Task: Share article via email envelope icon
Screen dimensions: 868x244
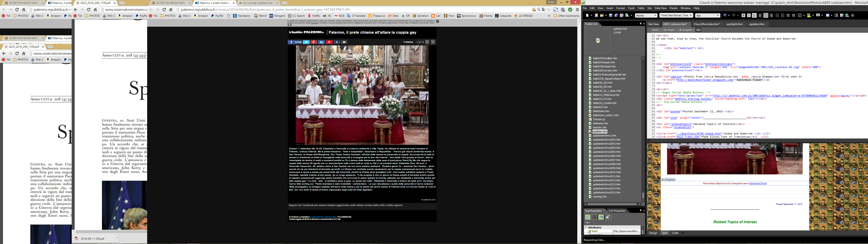Action: [344, 42]
